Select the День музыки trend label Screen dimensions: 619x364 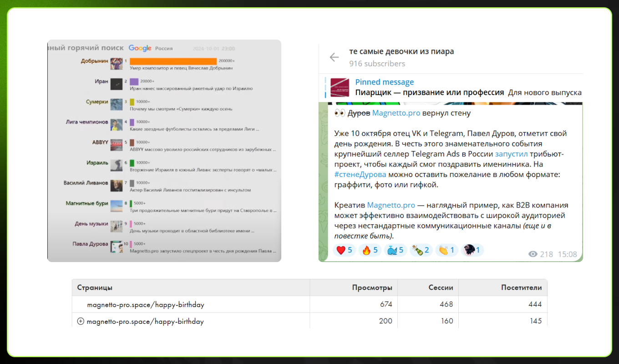(91, 224)
